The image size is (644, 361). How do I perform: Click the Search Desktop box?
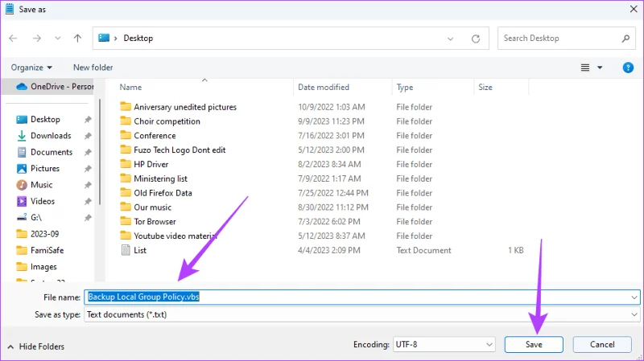567,38
